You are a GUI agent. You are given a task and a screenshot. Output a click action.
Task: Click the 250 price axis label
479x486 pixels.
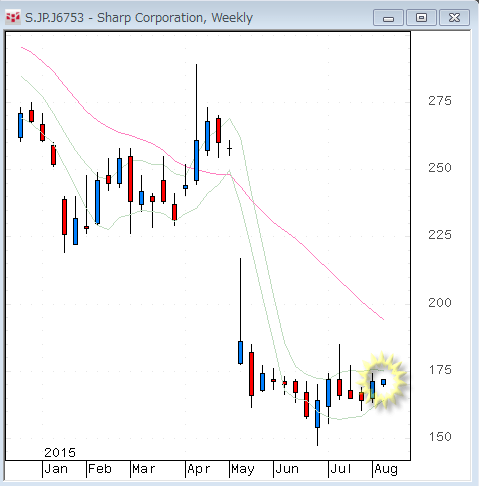click(440, 168)
